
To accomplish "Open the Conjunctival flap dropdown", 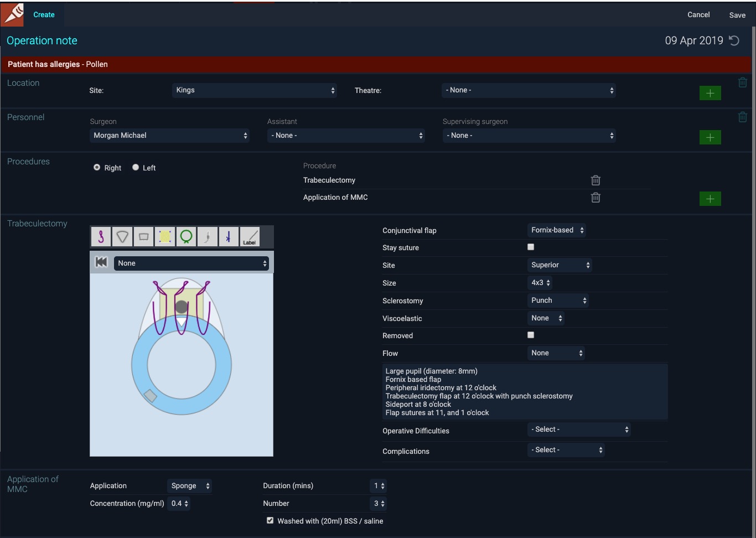I will [557, 230].
